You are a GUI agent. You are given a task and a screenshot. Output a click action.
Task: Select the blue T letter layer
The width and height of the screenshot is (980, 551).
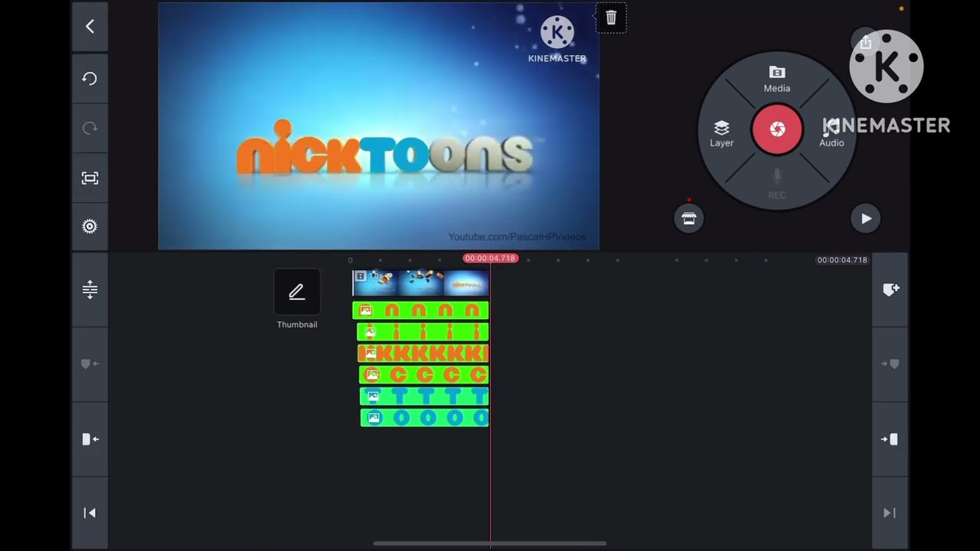click(424, 396)
